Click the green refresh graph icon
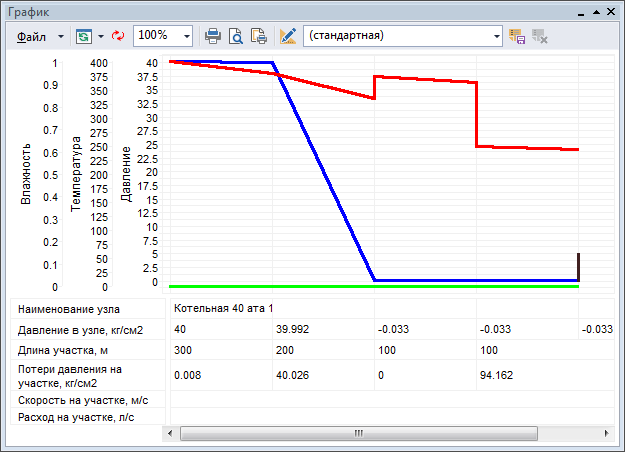 pyautogui.click(x=83, y=35)
